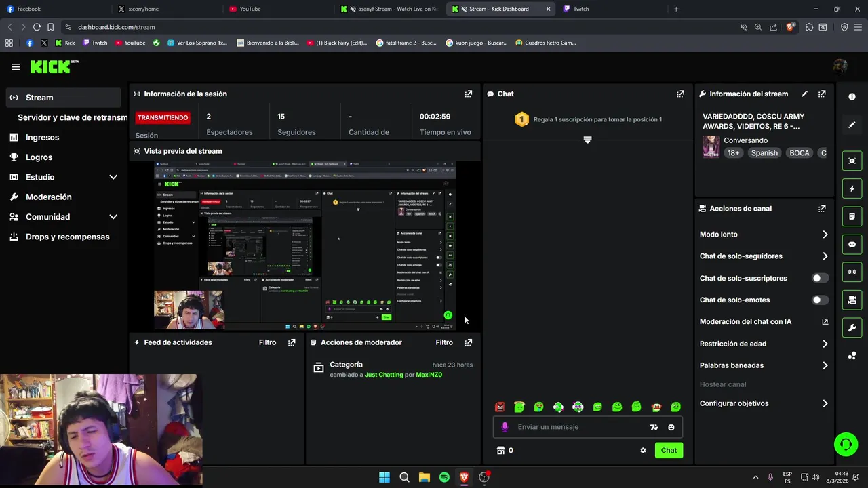Open the emoji picker smiley in chat input

click(671, 427)
